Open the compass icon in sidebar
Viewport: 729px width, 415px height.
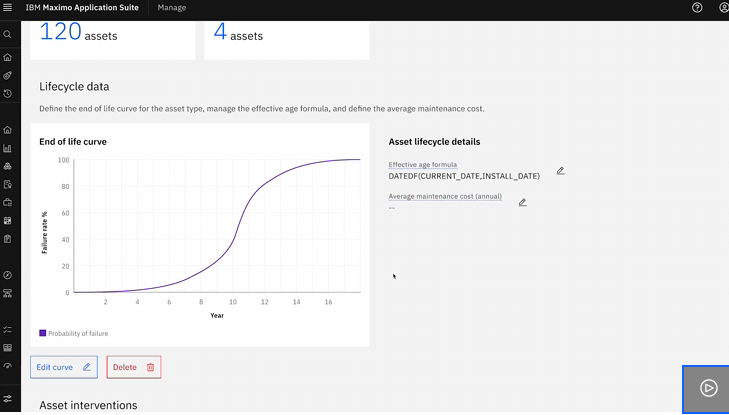7,275
